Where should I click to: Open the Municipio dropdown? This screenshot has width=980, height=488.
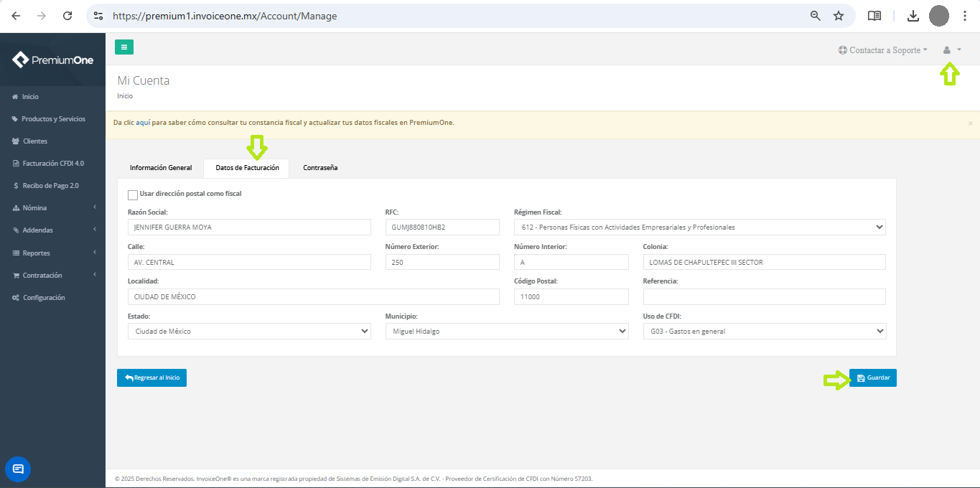pyautogui.click(x=507, y=332)
